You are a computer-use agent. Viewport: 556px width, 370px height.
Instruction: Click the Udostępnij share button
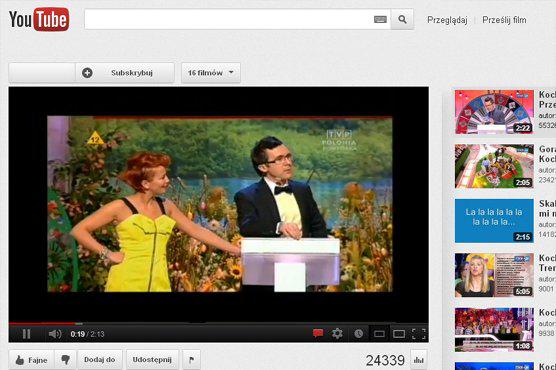click(x=152, y=360)
